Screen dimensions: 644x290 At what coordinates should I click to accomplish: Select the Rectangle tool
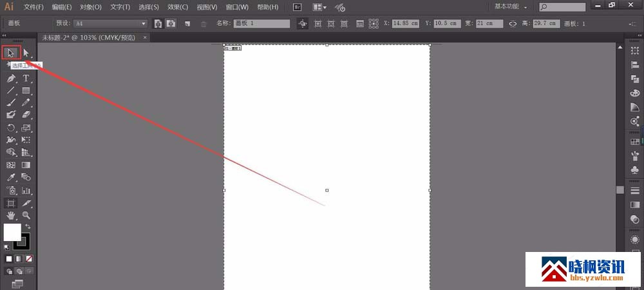[x=26, y=91]
